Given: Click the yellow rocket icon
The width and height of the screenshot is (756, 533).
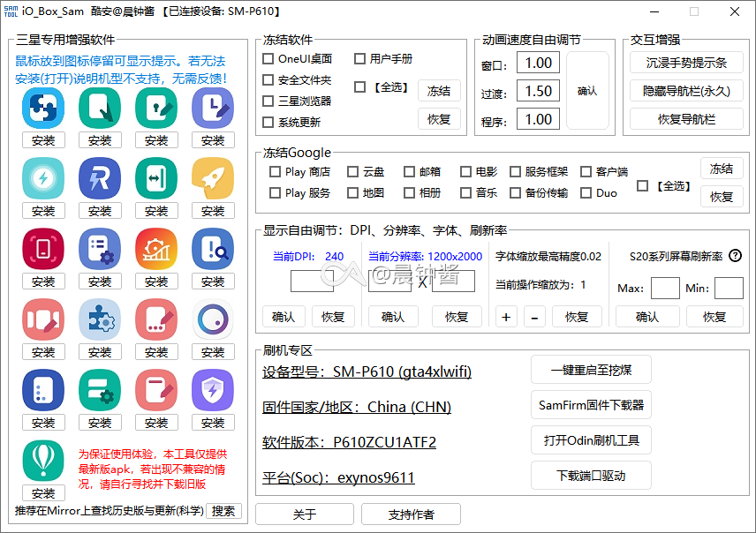Looking at the screenshot, I should [213, 178].
